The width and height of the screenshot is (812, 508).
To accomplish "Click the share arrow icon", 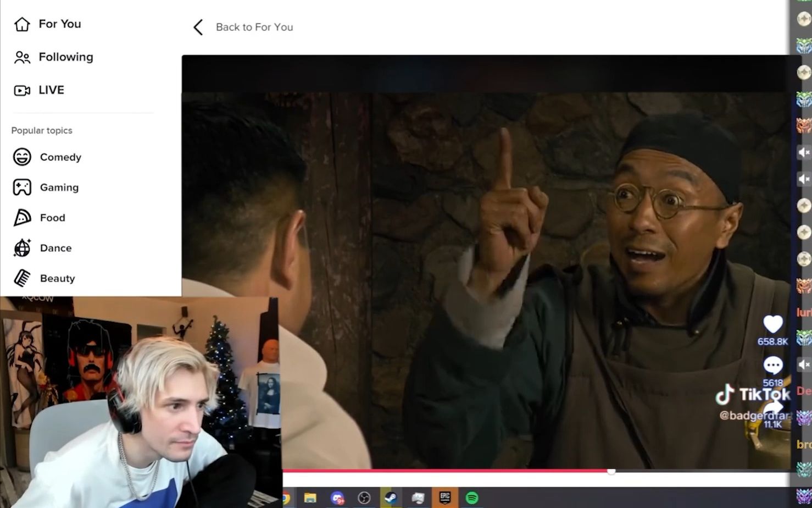I will tap(774, 407).
